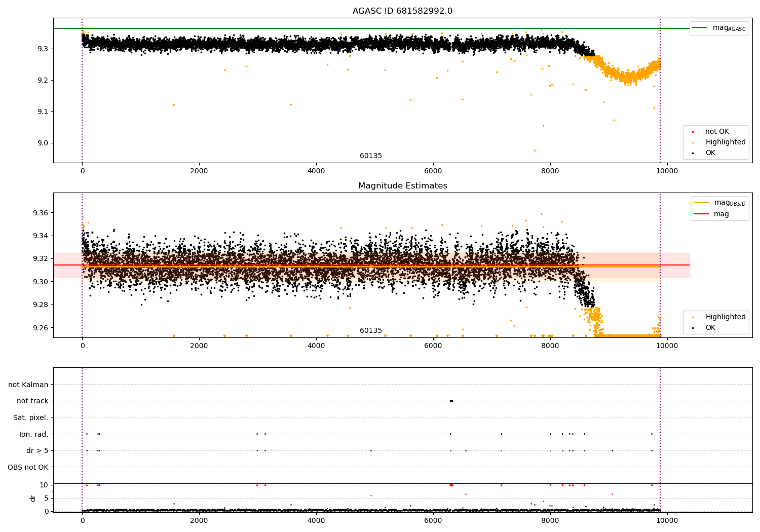
Task: Click the 'dr > 5' row label
Action: (x=37, y=451)
